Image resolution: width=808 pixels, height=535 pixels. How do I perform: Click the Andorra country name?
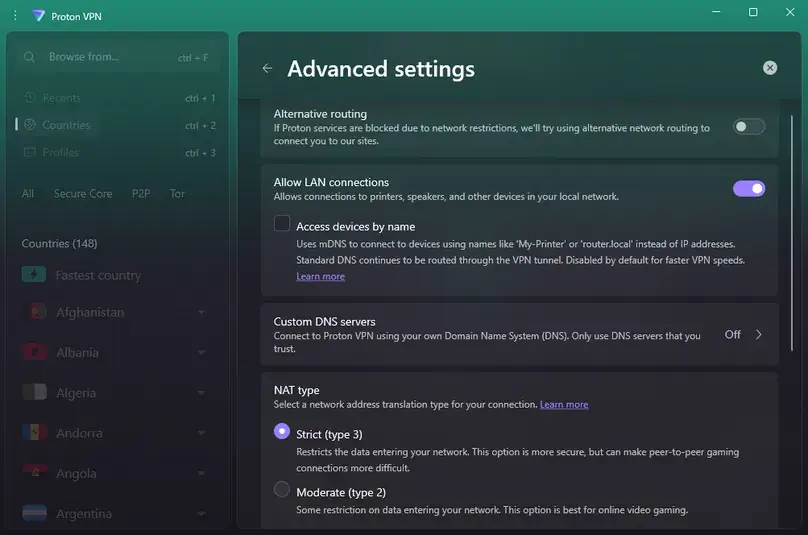[x=79, y=433]
